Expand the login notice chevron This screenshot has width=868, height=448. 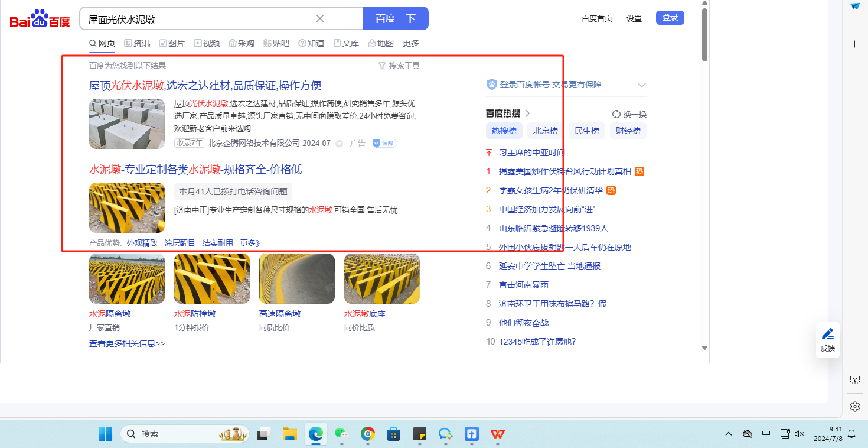click(x=642, y=85)
